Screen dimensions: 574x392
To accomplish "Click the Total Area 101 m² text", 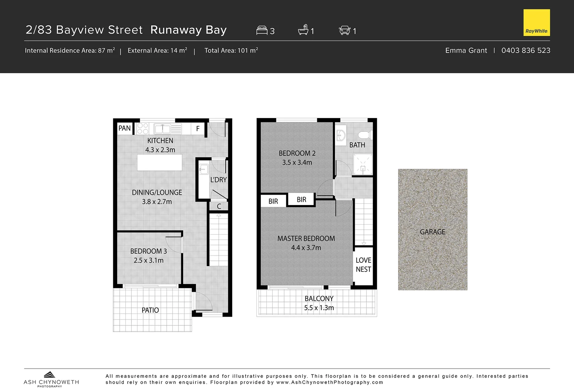I will coord(231,50).
